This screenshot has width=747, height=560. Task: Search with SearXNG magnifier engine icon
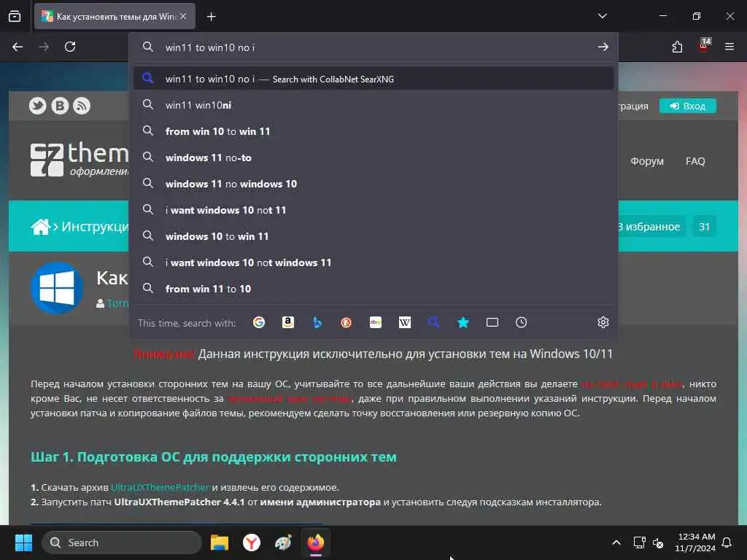coord(433,322)
